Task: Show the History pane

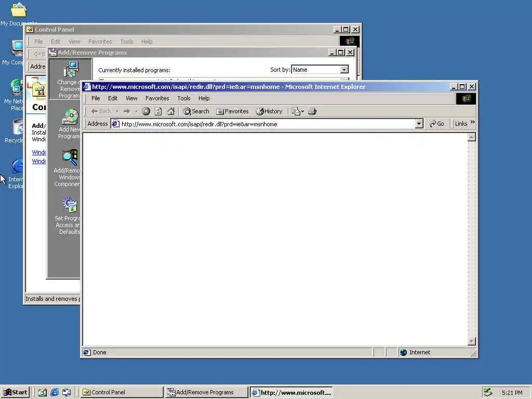Action: pos(269,111)
